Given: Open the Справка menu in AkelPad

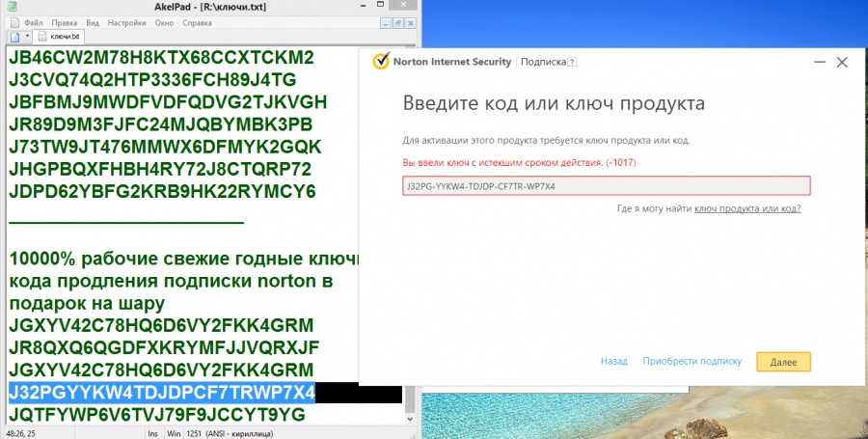Looking at the screenshot, I should pos(197,23).
